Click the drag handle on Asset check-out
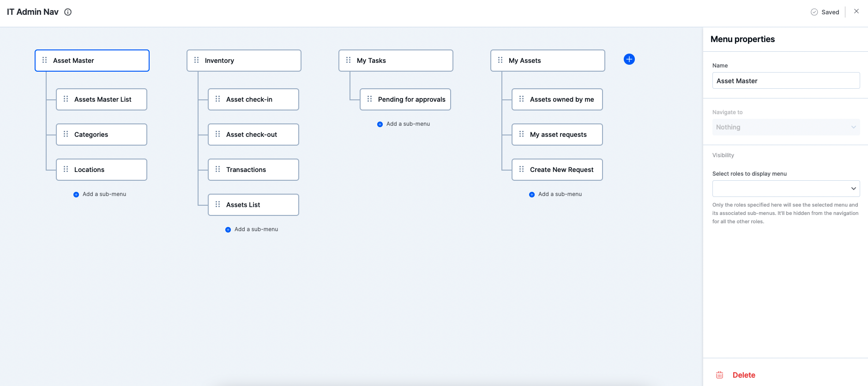This screenshot has height=386, width=868. point(218,134)
